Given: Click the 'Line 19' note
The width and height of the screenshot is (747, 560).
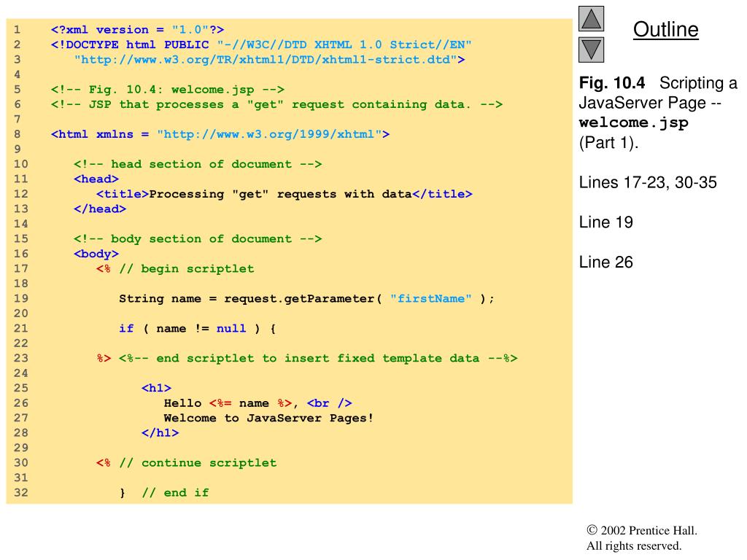Looking at the screenshot, I should (605, 222).
